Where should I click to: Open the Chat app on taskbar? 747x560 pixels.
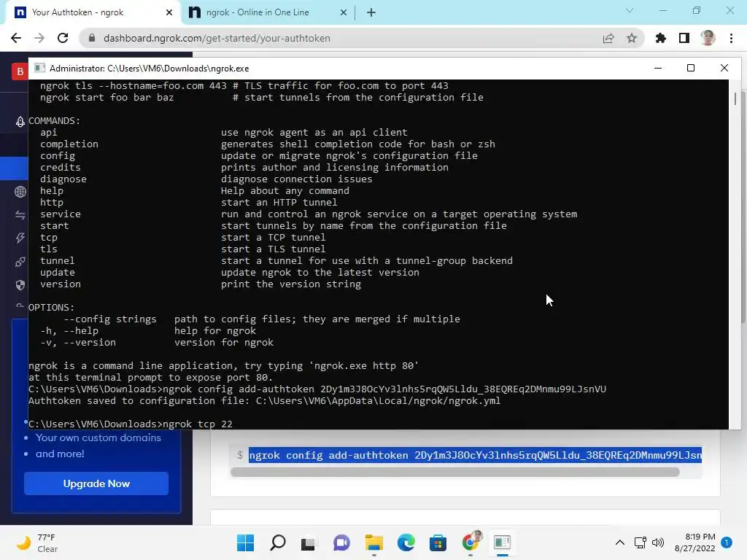pyautogui.click(x=341, y=542)
